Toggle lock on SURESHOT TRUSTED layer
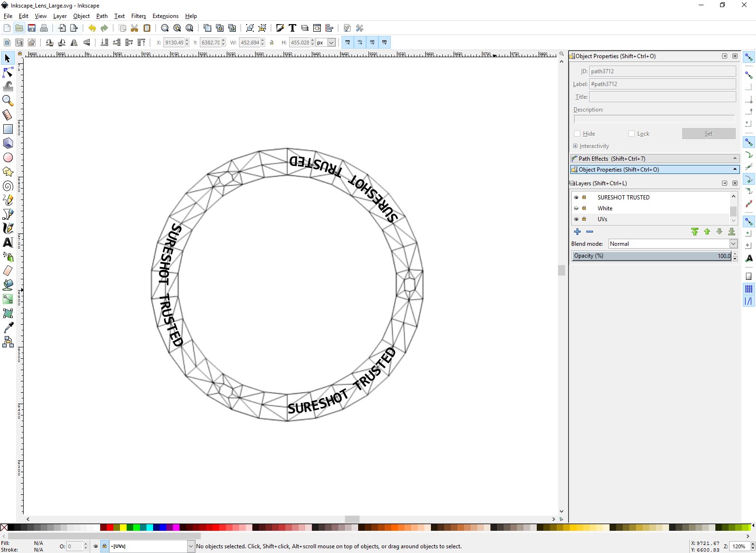Screen dimensions: 756x553 point(584,198)
